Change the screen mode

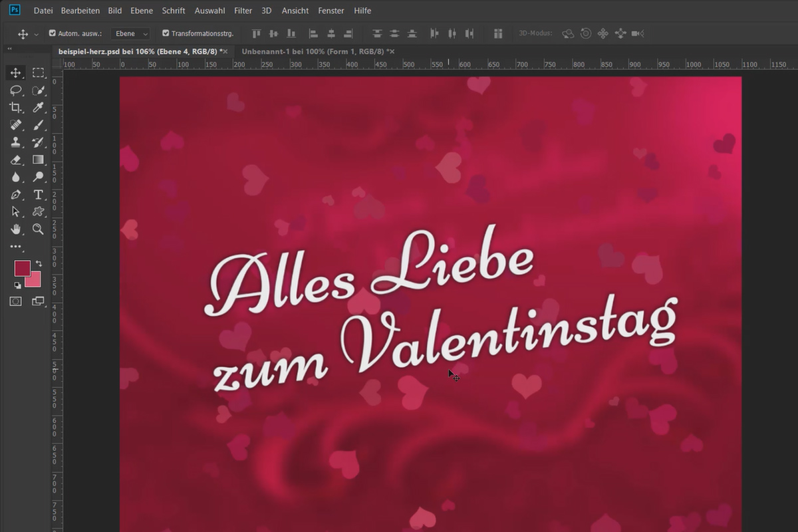39,301
